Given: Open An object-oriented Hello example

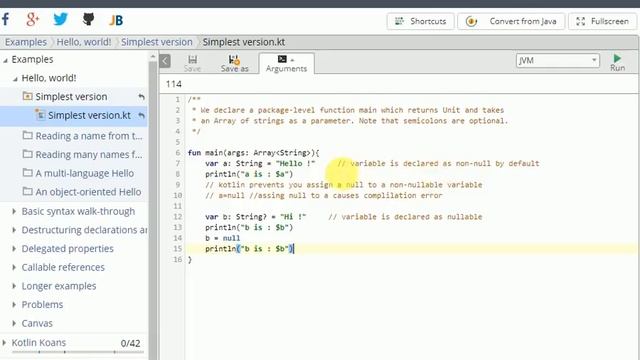Looking at the screenshot, I should tap(88, 192).
